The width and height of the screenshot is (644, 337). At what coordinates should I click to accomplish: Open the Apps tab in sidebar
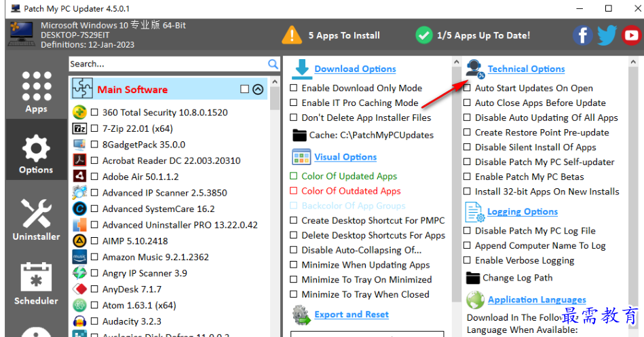(x=37, y=92)
